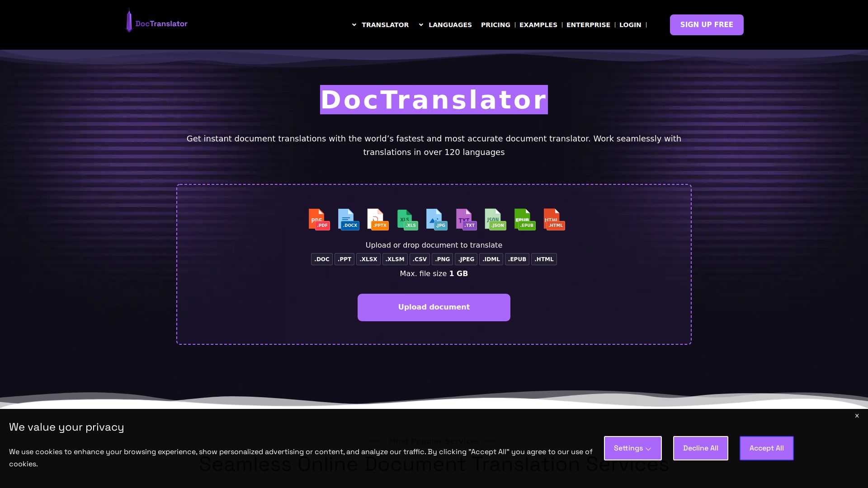Select the .DOCX file format icon
Image resolution: width=868 pixels, height=488 pixels.
(x=349, y=220)
